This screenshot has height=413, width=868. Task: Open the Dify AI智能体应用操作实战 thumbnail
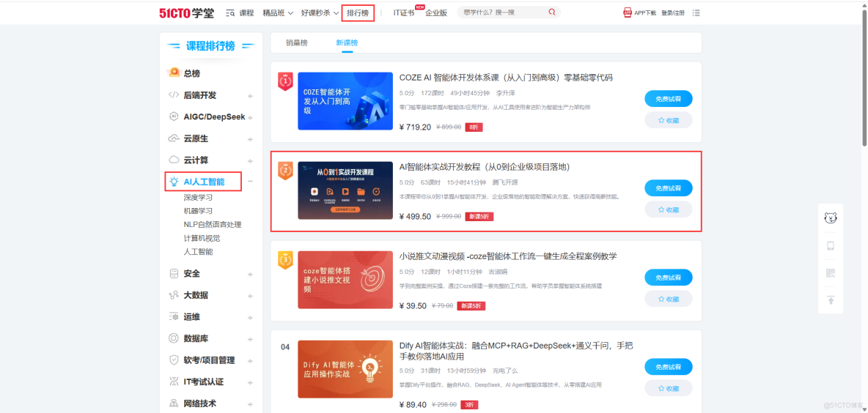coord(345,369)
